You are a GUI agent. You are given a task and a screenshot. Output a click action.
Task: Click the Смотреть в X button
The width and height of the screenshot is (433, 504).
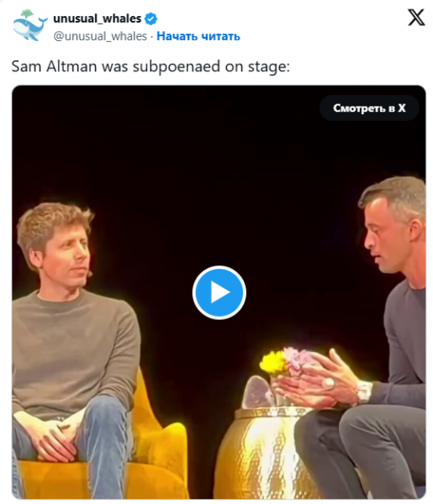(369, 108)
